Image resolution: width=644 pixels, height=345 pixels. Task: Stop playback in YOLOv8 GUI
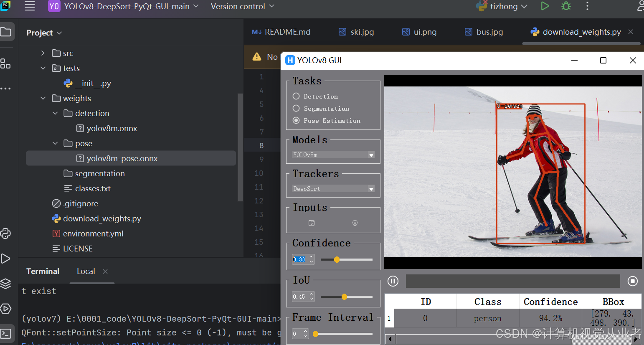click(x=633, y=281)
